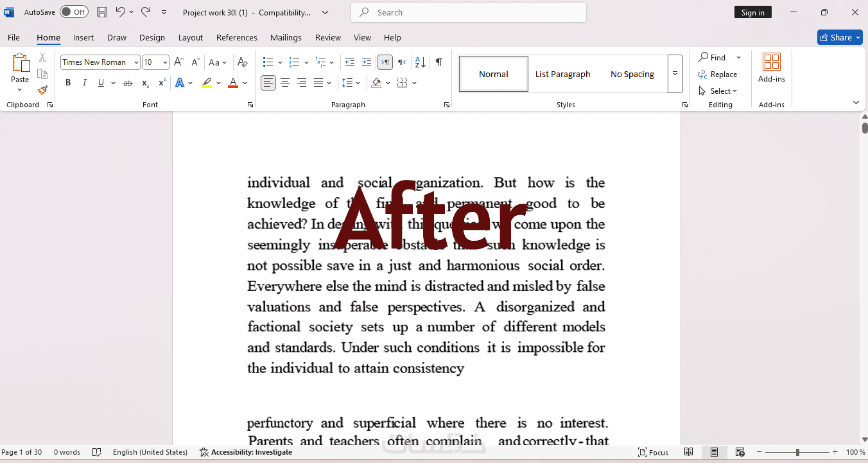Switch to Read Mode view

689,452
